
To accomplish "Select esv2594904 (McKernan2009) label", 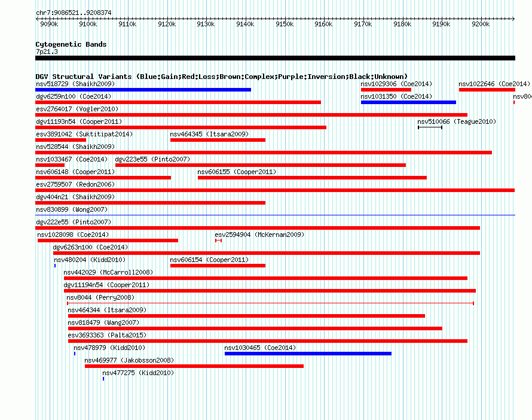I will [x=259, y=235].
